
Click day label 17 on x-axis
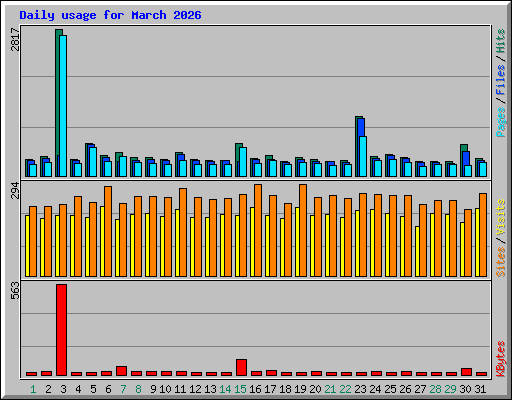tap(270, 389)
